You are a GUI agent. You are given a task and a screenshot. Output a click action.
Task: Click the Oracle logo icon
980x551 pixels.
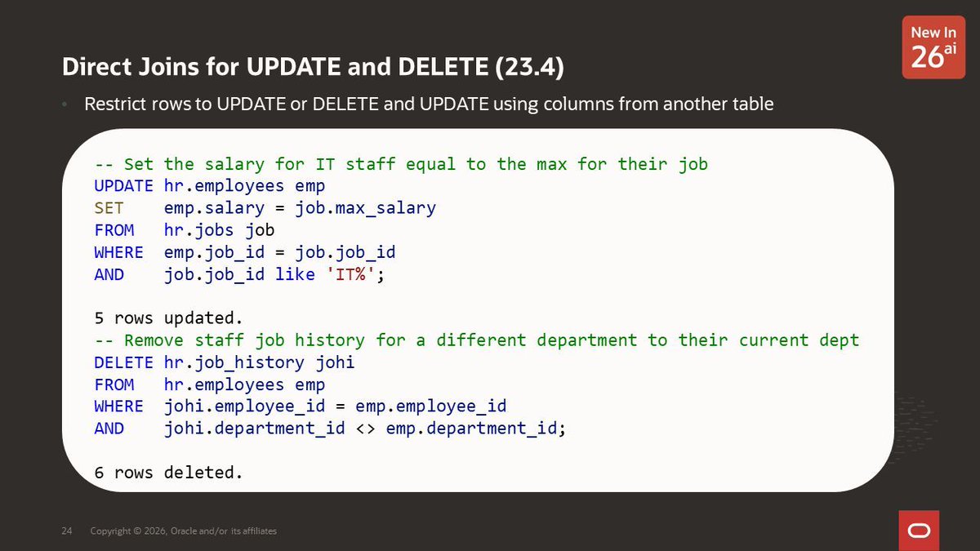(x=919, y=531)
